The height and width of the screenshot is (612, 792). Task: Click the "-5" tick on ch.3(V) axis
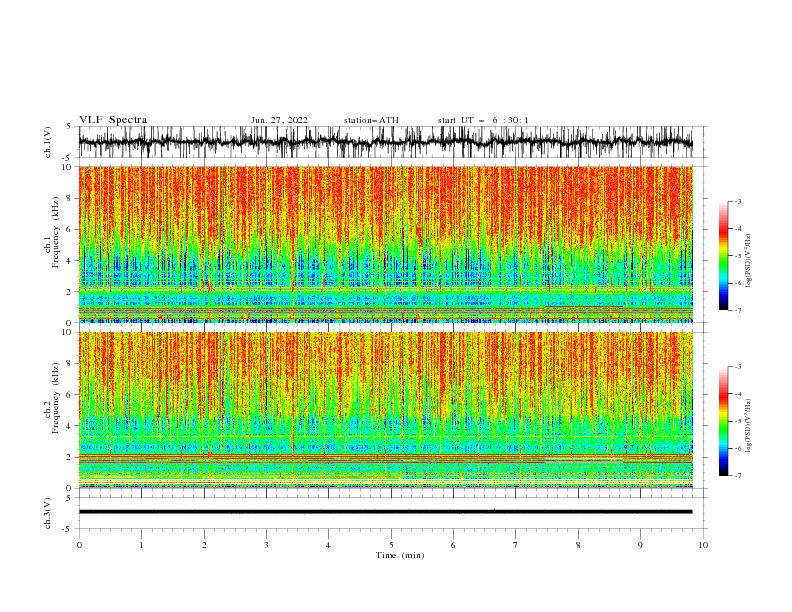pyautogui.click(x=68, y=529)
